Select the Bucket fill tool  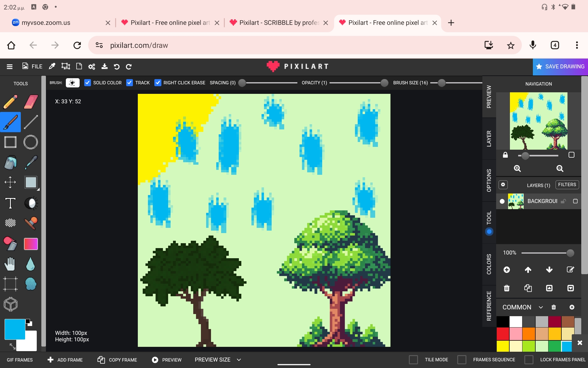(10, 163)
